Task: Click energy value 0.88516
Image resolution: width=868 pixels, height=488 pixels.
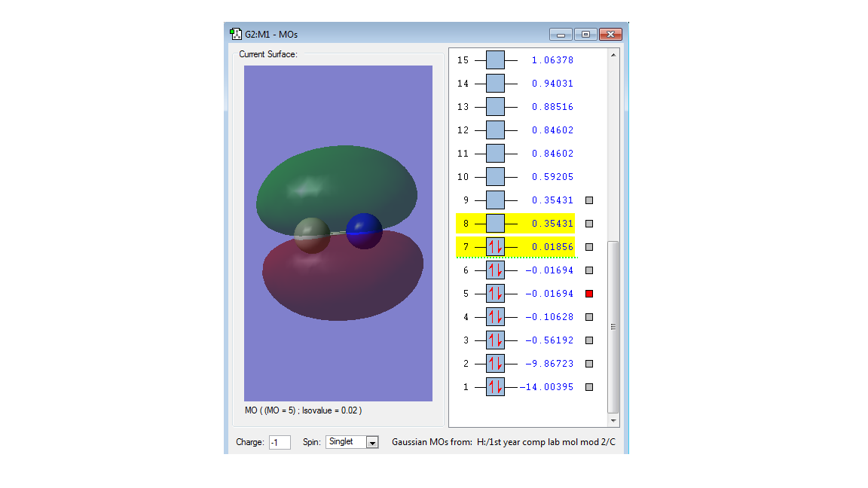Action: [x=552, y=107]
